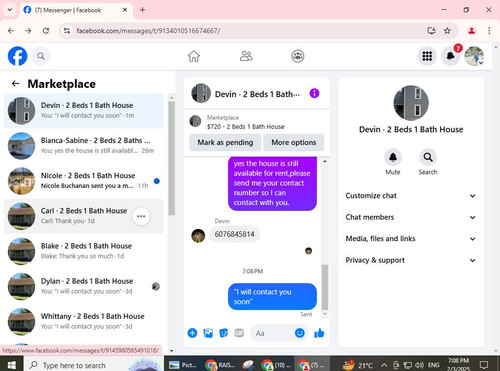500x371 pixels.
Task: Expand Media, files and links section
Action: [411, 239]
